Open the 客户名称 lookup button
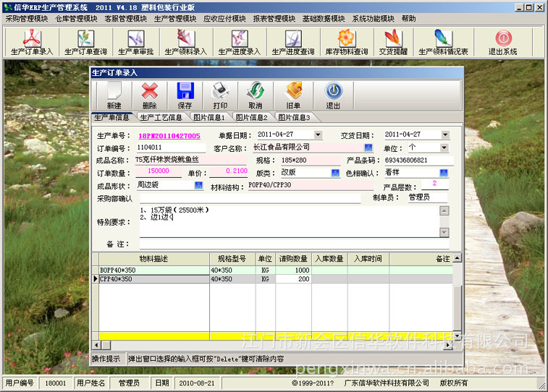 tap(368, 148)
